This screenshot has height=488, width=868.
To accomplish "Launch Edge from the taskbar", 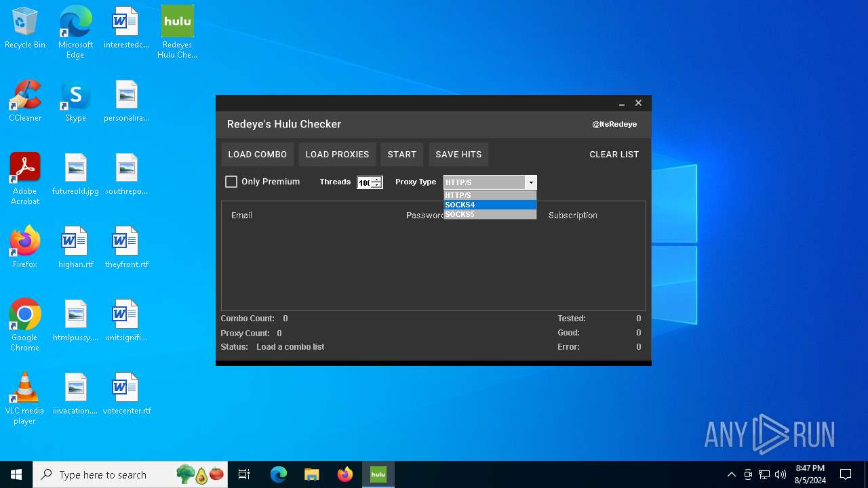I will [x=279, y=474].
